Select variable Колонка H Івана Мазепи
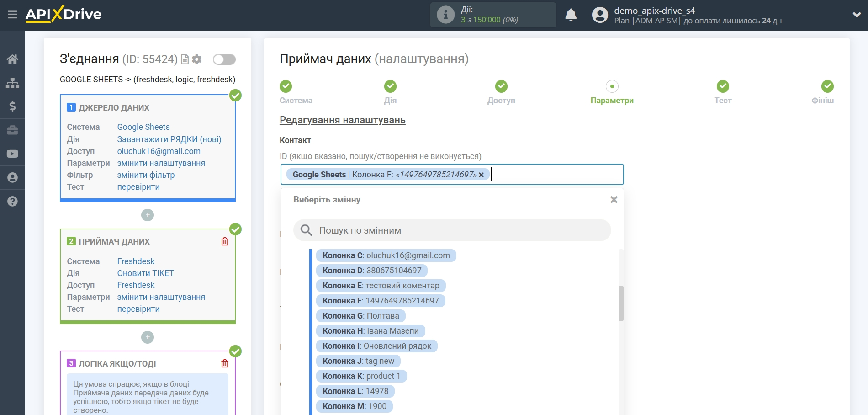The width and height of the screenshot is (868, 415). coord(370,331)
